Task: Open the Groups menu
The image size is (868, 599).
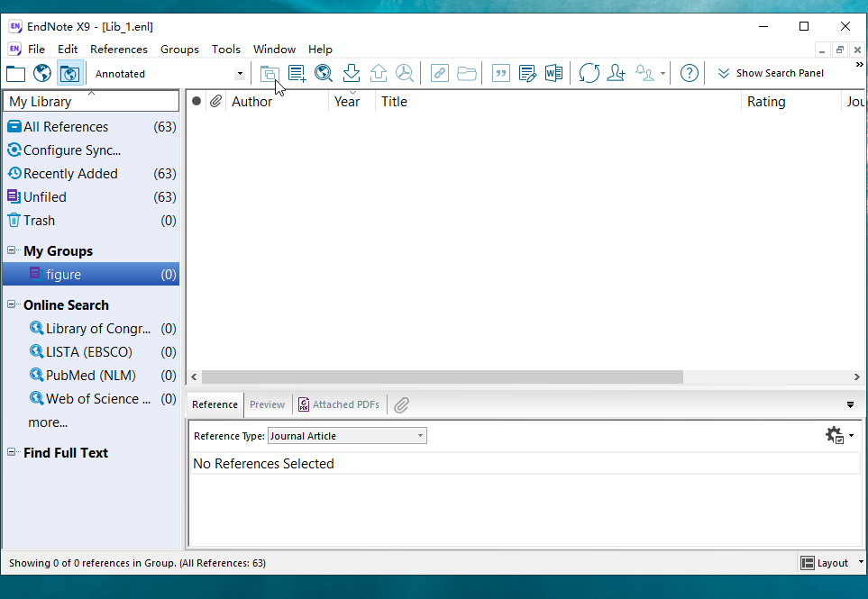Action: click(x=179, y=50)
